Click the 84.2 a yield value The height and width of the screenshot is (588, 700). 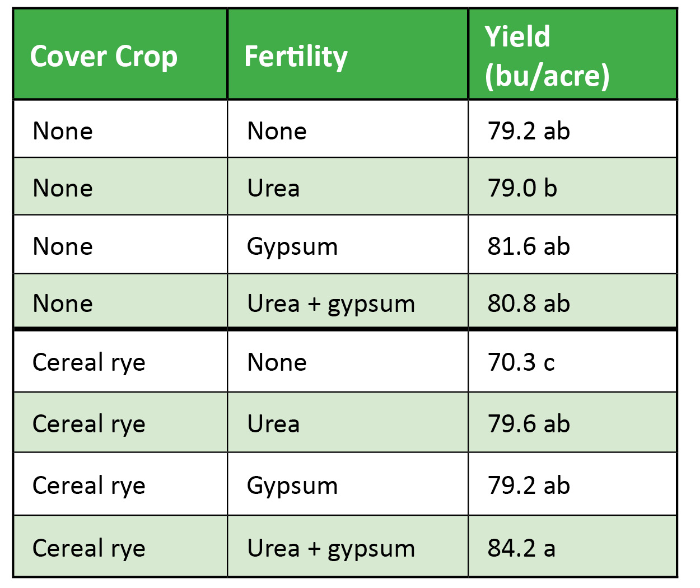pos(521,548)
